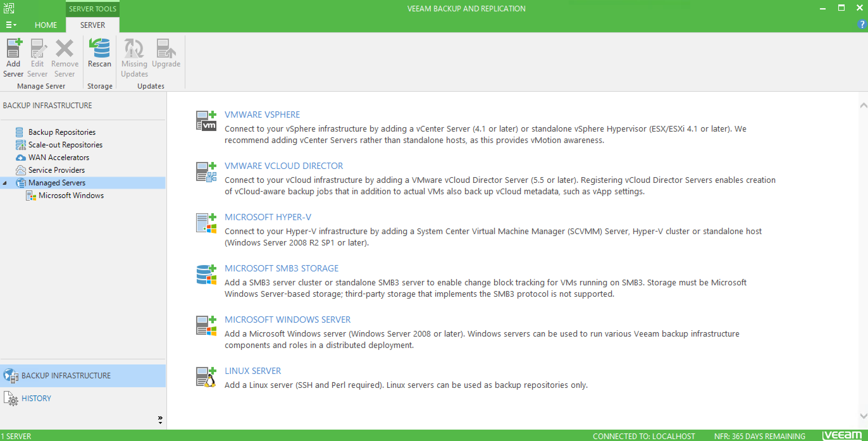The width and height of the screenshot is (868, 441).
Task: Select the Edit Server icon
Action: [x=37, y=57]
